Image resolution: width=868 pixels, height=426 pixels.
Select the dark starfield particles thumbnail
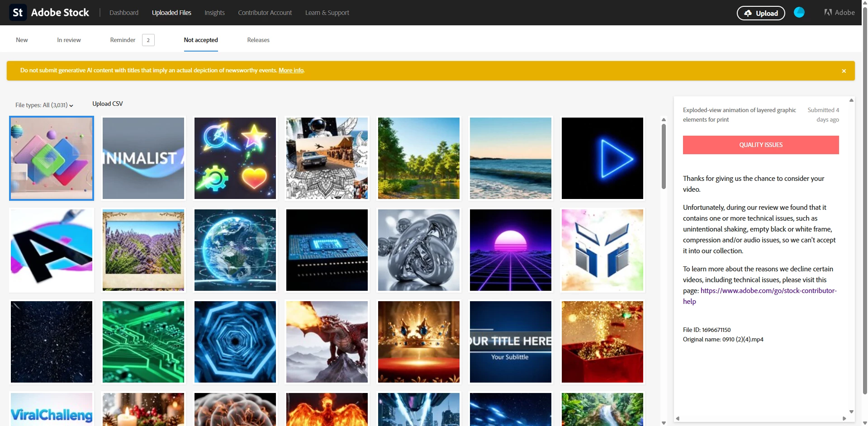[x=52, y=342]
